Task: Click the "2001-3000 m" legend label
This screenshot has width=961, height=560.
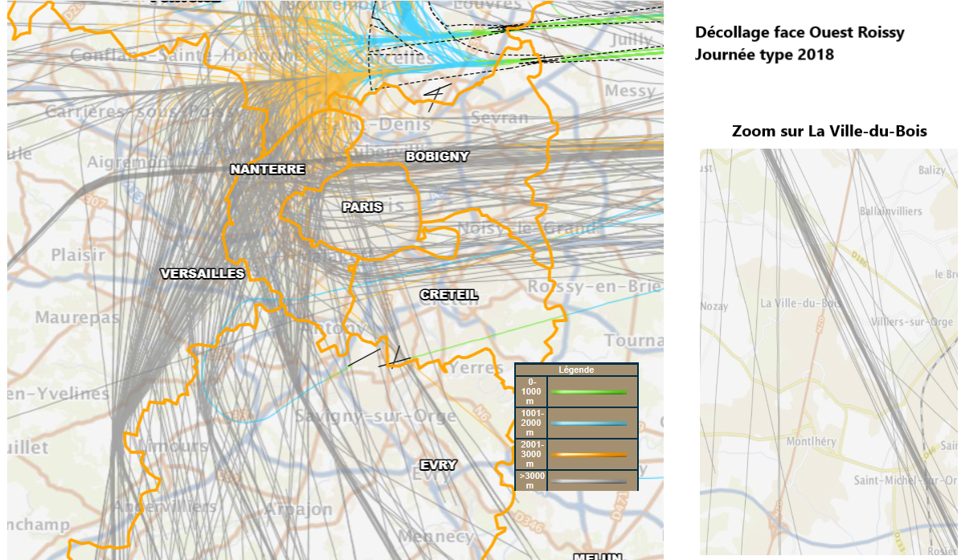Action: [x=531, y=454]
